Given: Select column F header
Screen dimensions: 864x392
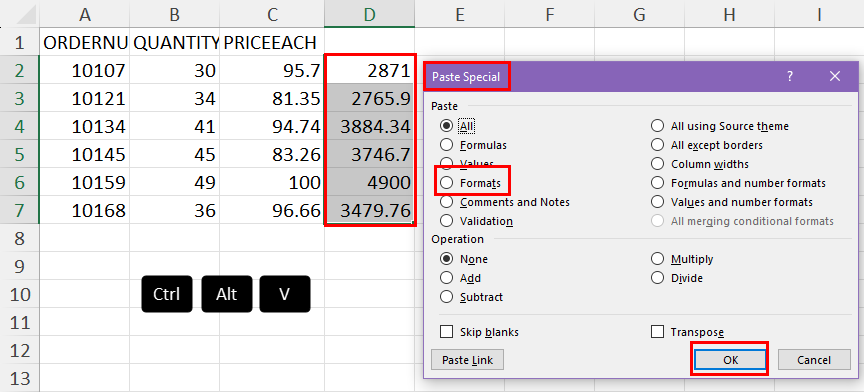Looking at the screenshot, I should pyautogui.click(x=549, y=14).
